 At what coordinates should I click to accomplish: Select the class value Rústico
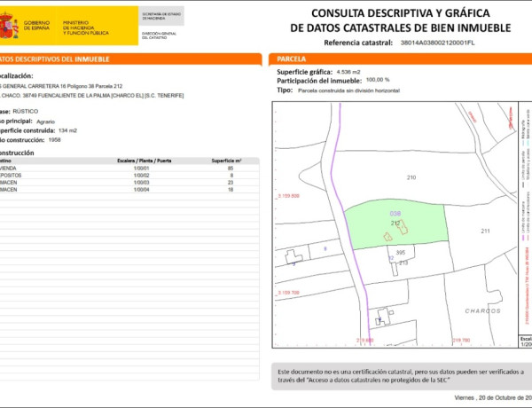26,112
